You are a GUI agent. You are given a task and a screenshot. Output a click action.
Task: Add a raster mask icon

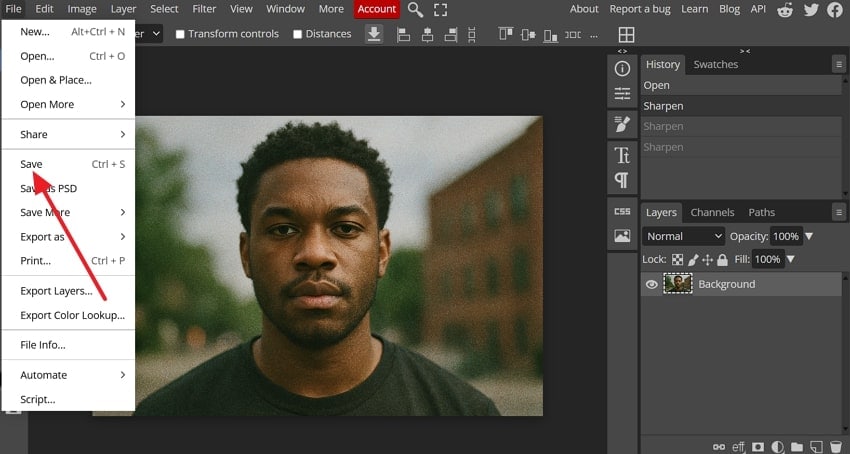(x=758, y=447)
